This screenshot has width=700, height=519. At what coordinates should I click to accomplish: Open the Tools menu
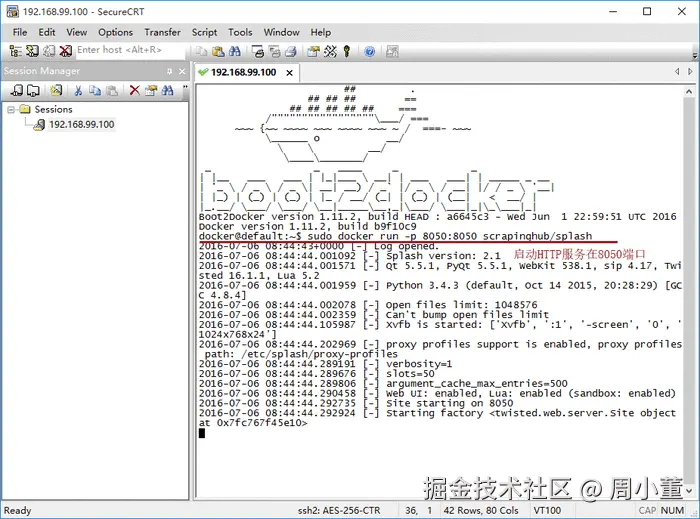pos(240,32)
